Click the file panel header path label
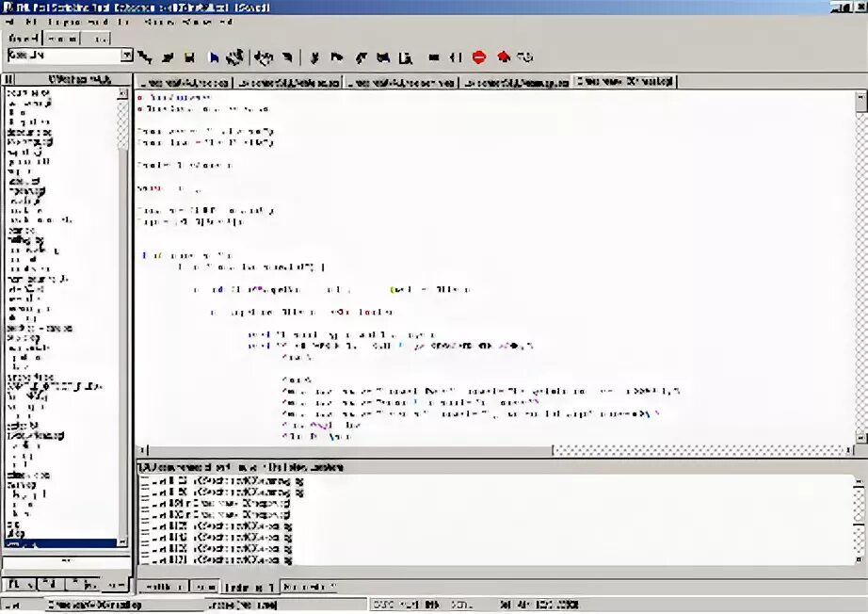The image size is (868, 614). [x=78, y=80]
